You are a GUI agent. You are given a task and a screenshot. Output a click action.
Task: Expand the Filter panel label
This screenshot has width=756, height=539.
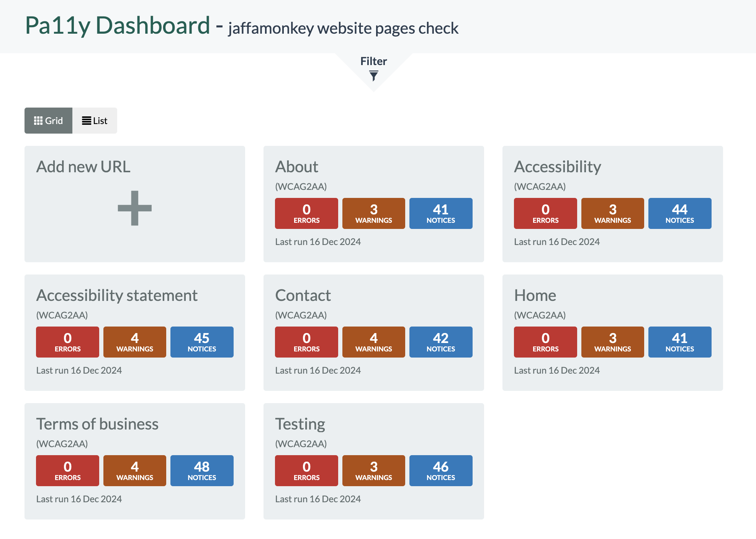373,61
